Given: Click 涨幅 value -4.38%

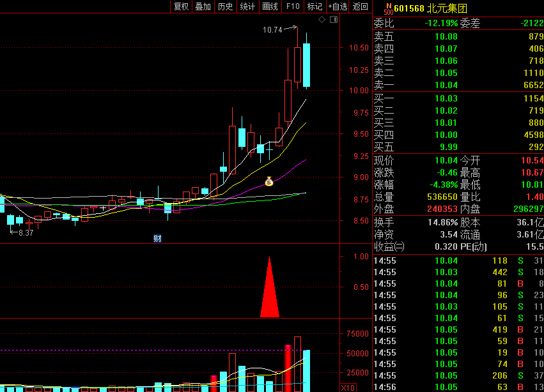Looking at the screenshot, I should pos(444,185).
